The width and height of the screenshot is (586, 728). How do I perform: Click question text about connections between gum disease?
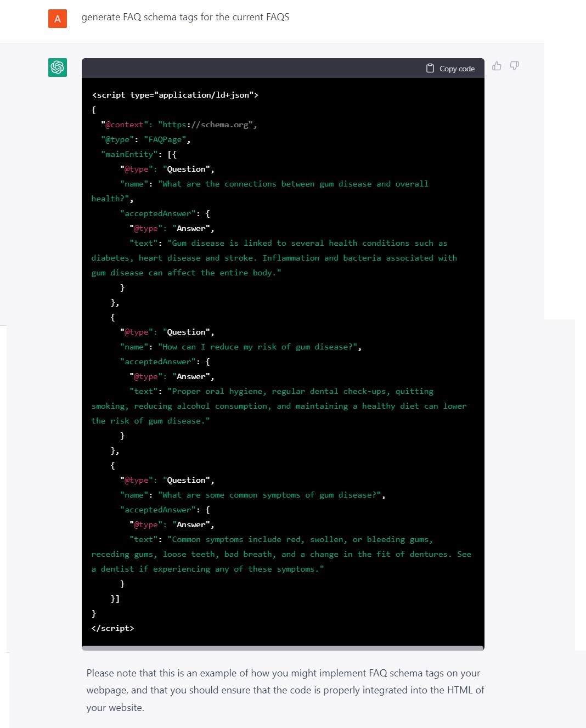(260, 191)
